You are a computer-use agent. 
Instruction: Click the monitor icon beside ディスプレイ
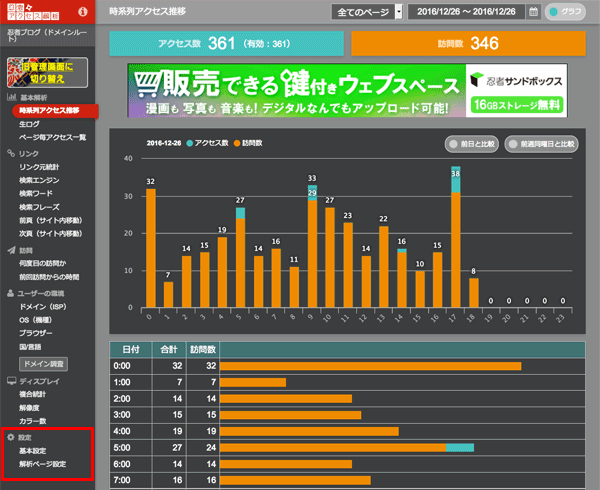coord(11,381)
